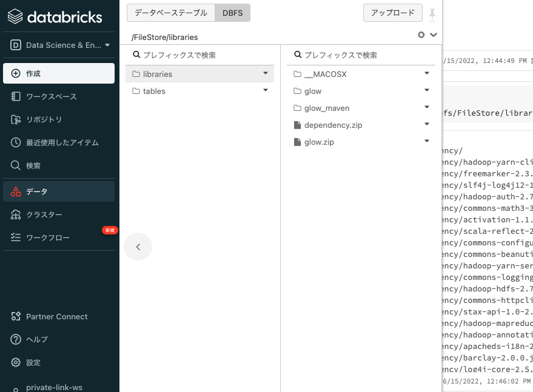The image size is (533, 392).
Task: Click the file icon of dependency.zip
Action: coord(298,125)
